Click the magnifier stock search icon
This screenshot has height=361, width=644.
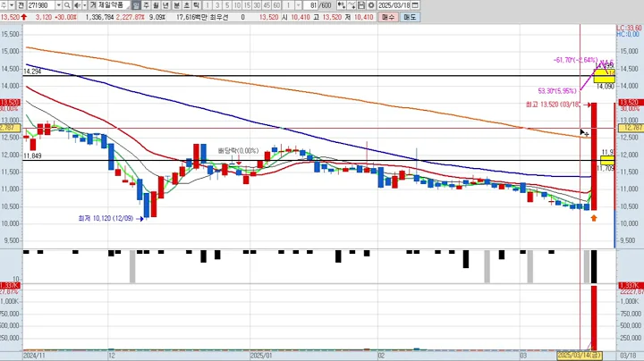[67, 5]
